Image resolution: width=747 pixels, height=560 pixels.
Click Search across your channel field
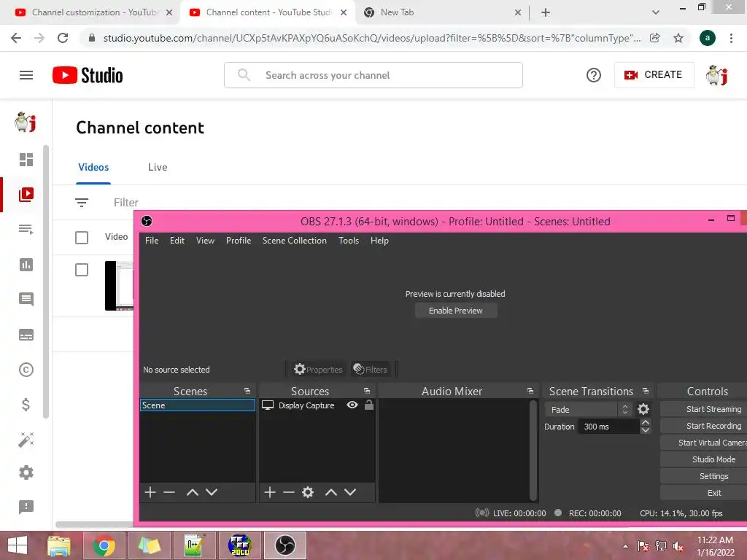373,75
